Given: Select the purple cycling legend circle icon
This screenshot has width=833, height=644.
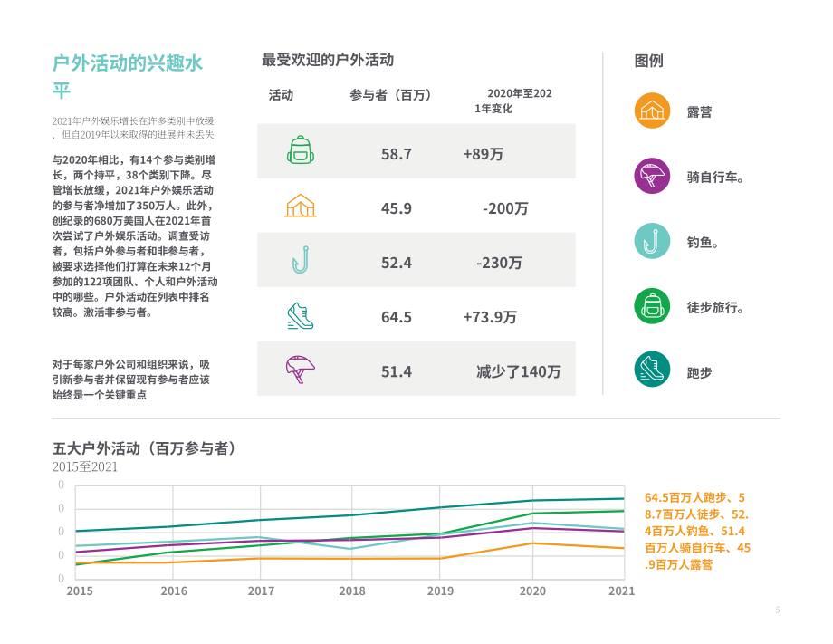Looking at the screenshot, I should 652,176.
